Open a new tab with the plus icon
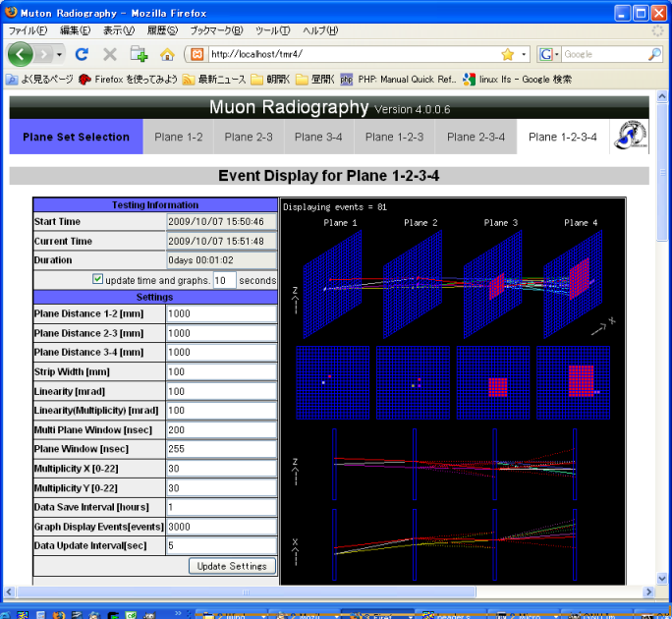 pos(139,54)
